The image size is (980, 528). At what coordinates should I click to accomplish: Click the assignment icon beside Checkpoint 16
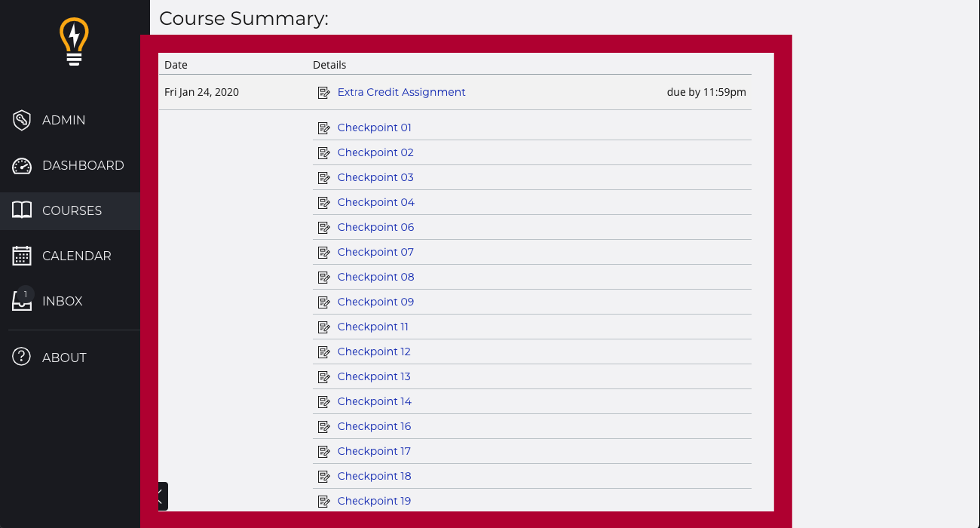[324, 427]
